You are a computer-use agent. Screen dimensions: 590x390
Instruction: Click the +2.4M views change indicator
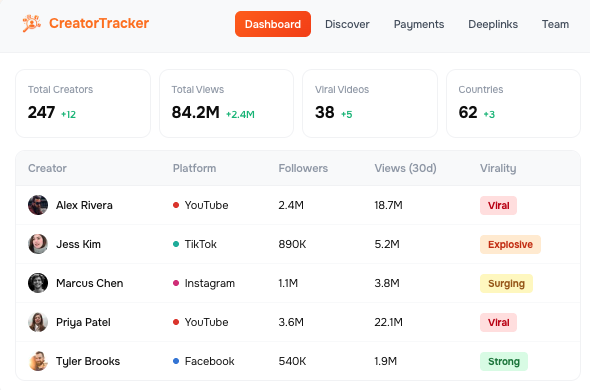tap(240, 114)
